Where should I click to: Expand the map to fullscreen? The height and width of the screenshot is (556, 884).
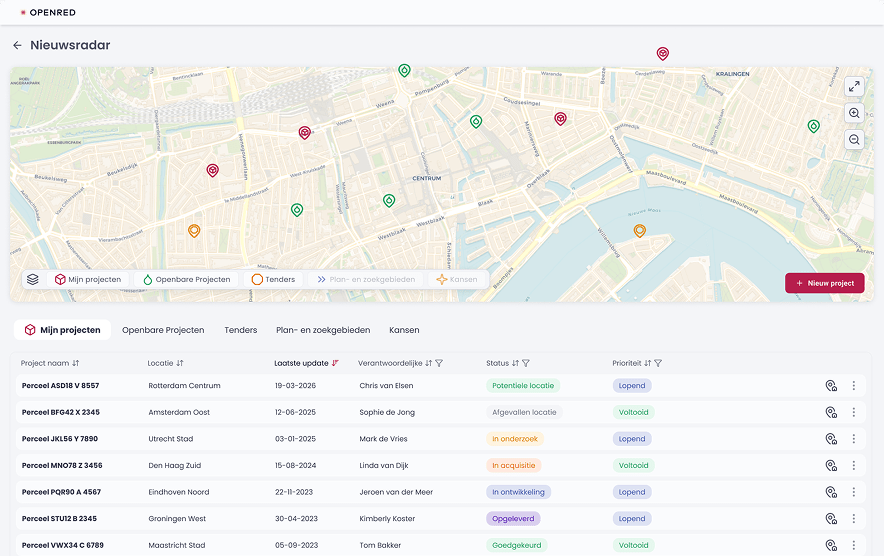click(854, 86)
